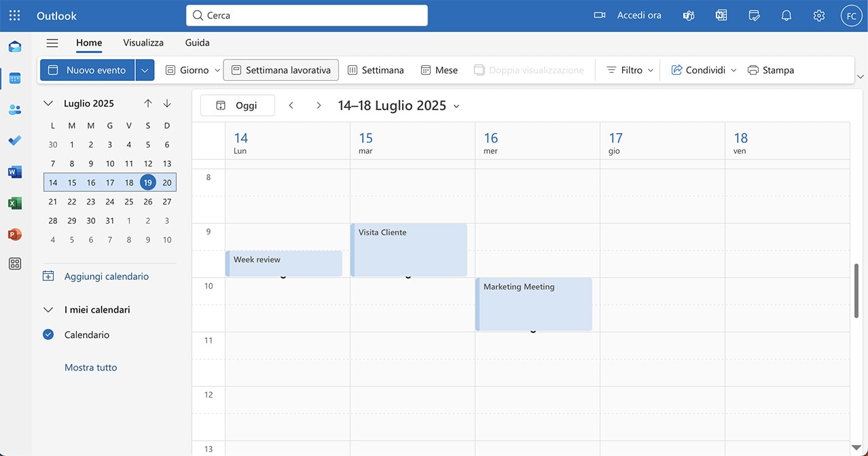Viewport: 868px width, 456px height.
Task: Open the To Do checkmark app
Action: 14,141
